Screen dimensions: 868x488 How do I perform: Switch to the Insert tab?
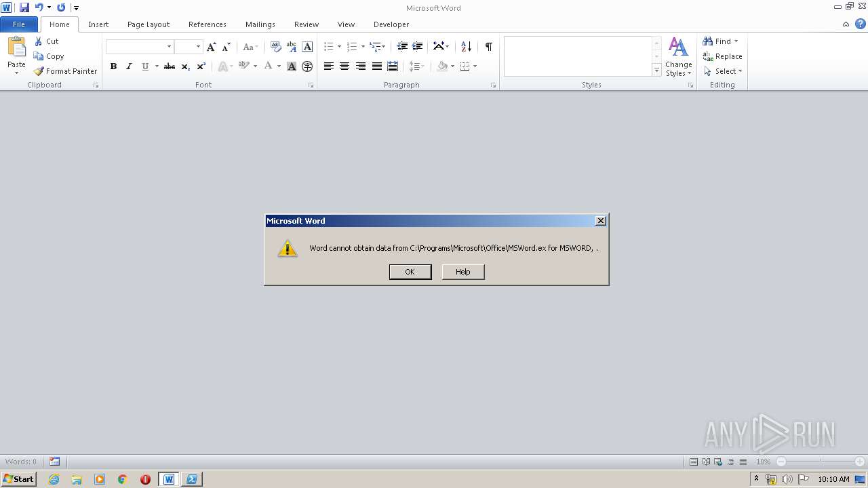pos(98,24)
